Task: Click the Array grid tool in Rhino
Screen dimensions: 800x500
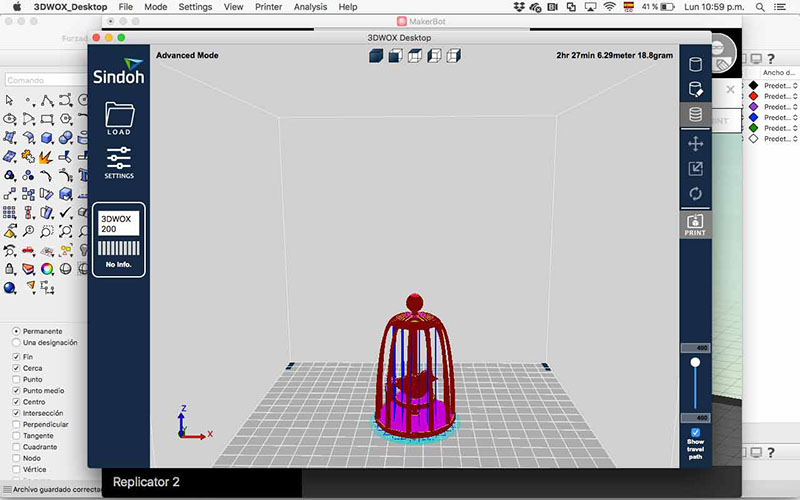Action: [x=9, y=213]
